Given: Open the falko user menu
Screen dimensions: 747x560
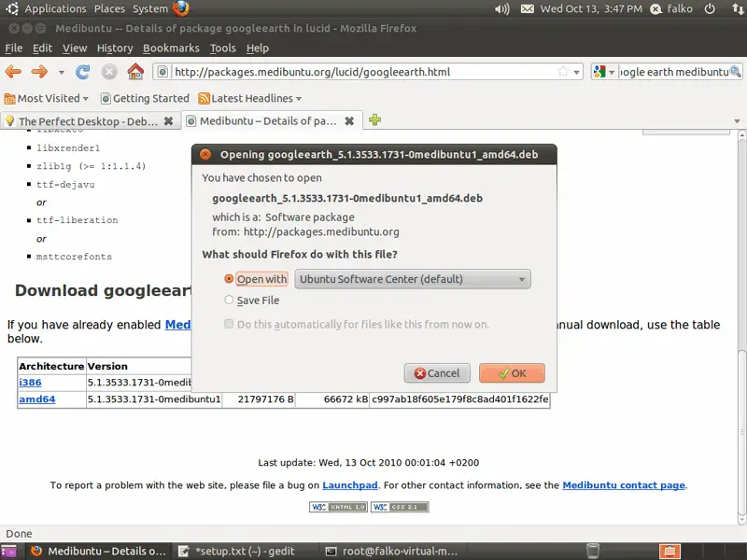Looking at the screenshot, I should 671,8.
